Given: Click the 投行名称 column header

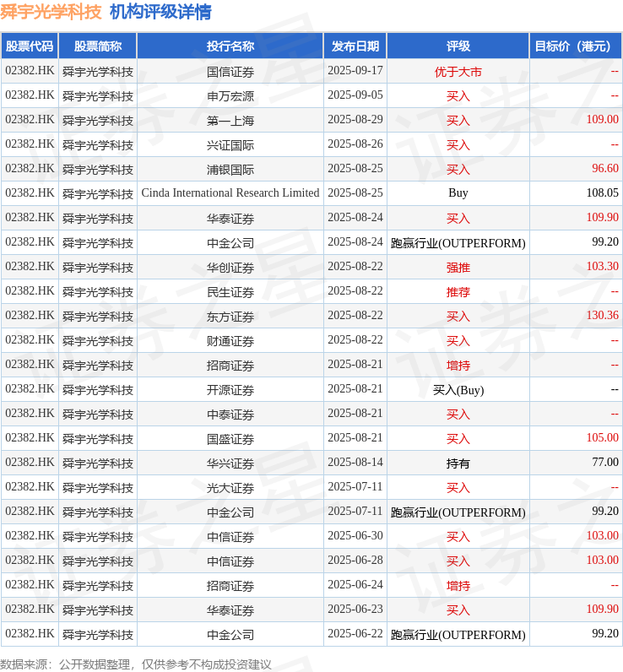Looking at the screenshot, I should coord(230,46).
